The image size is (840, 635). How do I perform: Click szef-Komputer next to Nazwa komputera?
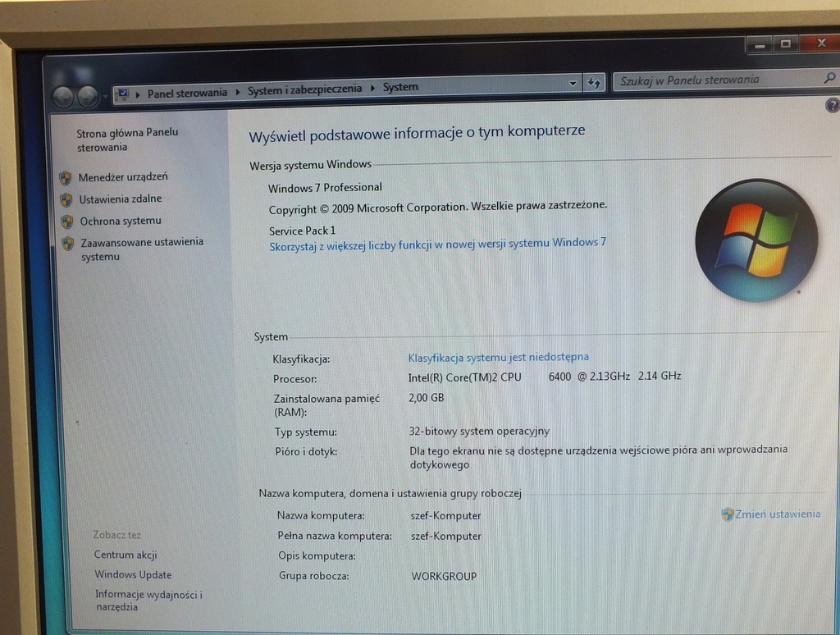(x=445, y=515)
